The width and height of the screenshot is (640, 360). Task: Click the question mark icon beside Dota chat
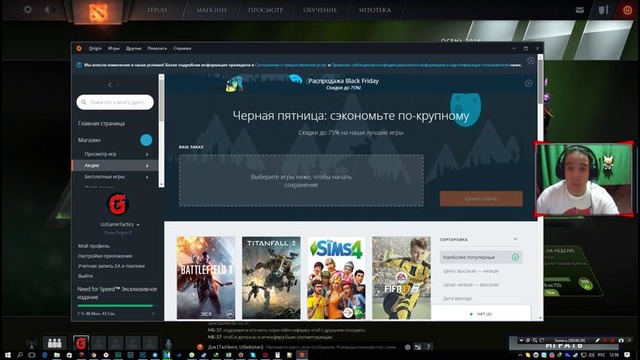(x=428, y=347)
